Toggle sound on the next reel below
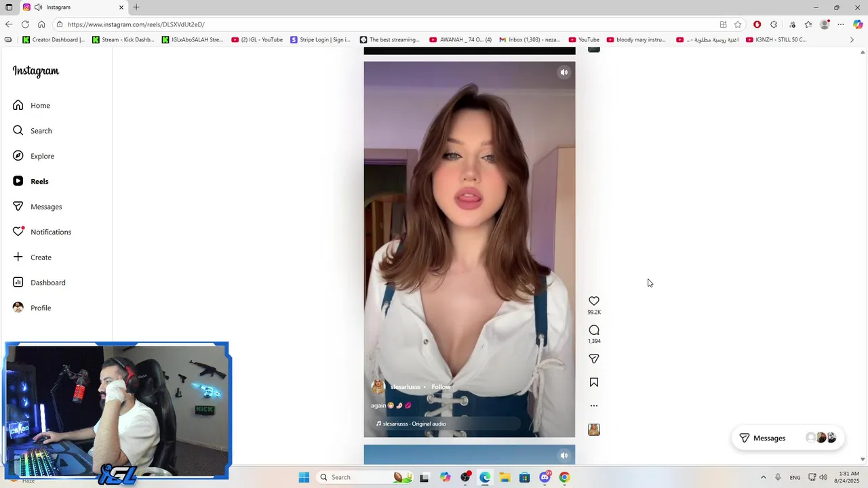Viewport: 868px width, 488px height. tap(564, 455)
